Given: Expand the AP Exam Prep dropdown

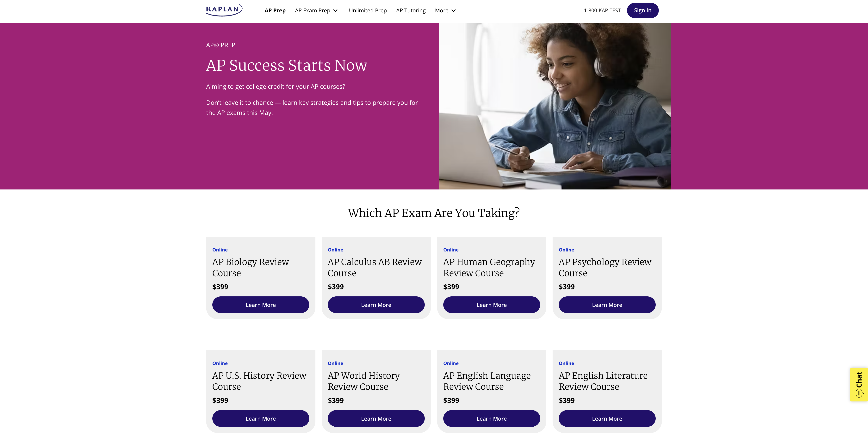Looking at the screenshot, I should pyautogui.click(x=316, y=10).
